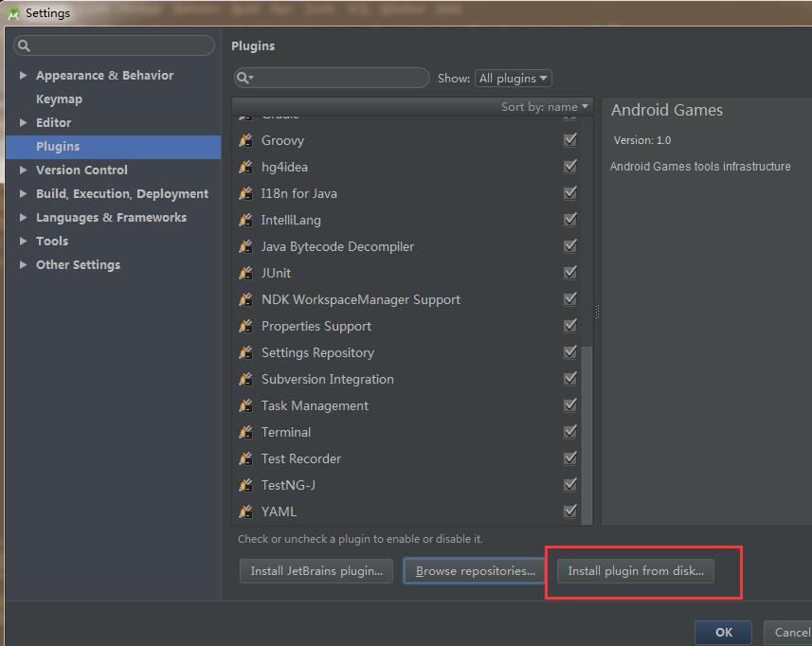
Task: Uncheck the Subversion Integration checkbox
Action: [x=570, y=378]
